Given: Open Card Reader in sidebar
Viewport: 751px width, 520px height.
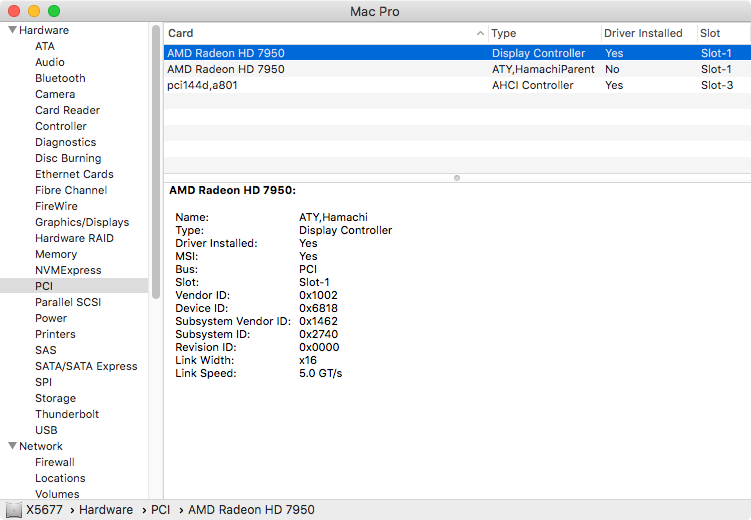Looking at the screenshot, I should click(x=68, y=110).
